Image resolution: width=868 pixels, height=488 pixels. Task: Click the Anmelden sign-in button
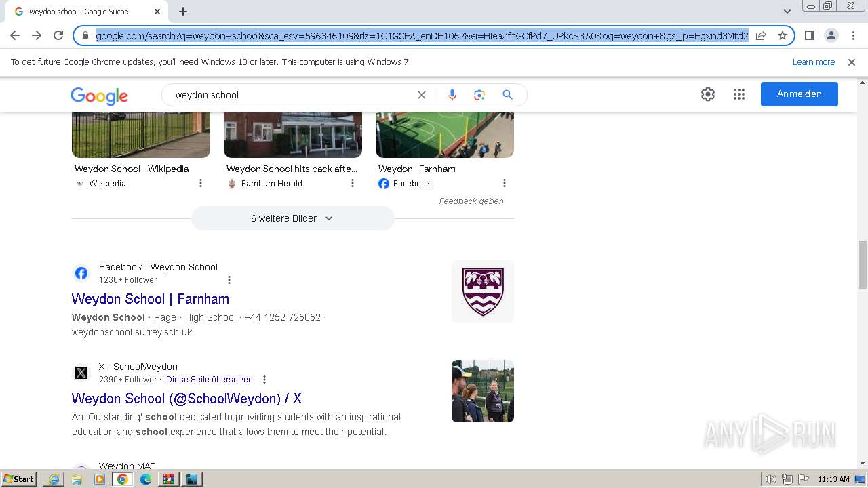coord(800,94)
